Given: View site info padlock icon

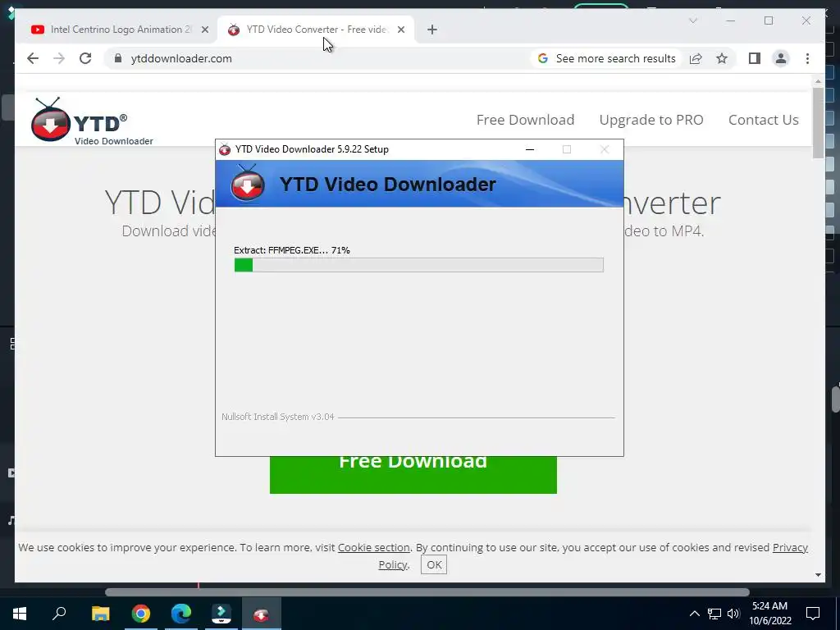Looking at the screenshot, I should (118, 58).
